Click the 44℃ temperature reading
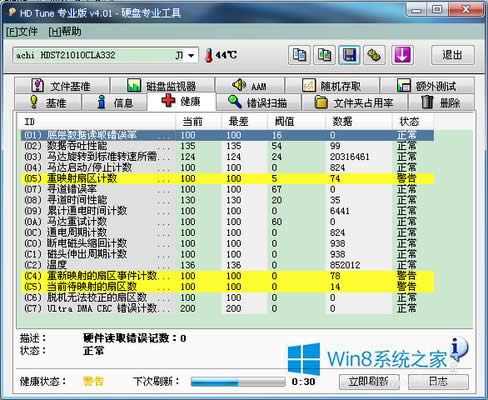The height and width of the screenshot is (400, 488). (x=226, y=55)
